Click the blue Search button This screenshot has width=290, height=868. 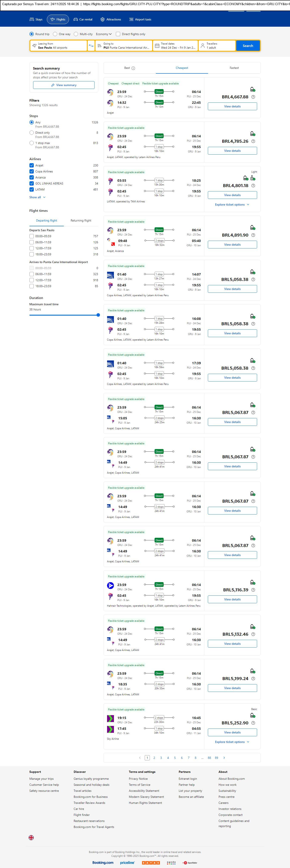click(x=248, y=46)
